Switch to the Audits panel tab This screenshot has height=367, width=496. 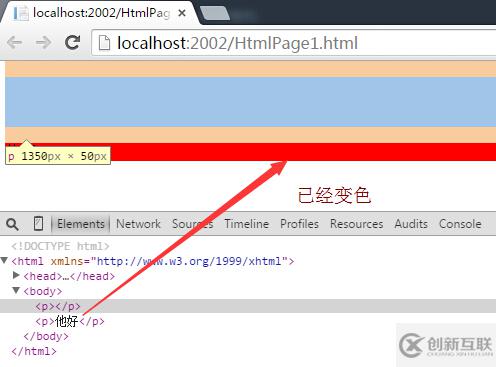[411, 224]
